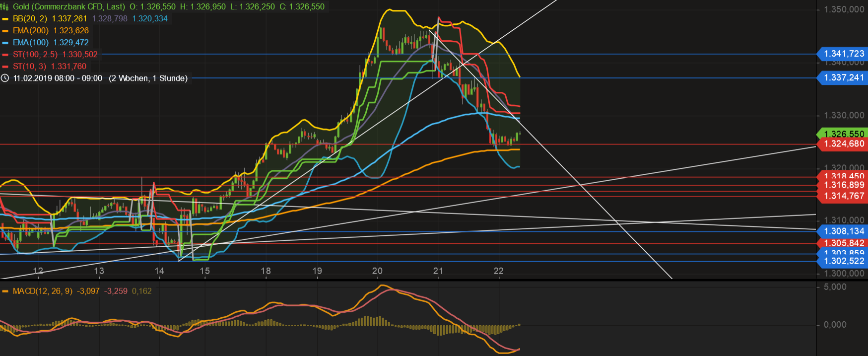Click the red 1.314,767 price level tag
The height and width of the screenshot is (356, 868).
pyautogui.click(x=843, y=196)
